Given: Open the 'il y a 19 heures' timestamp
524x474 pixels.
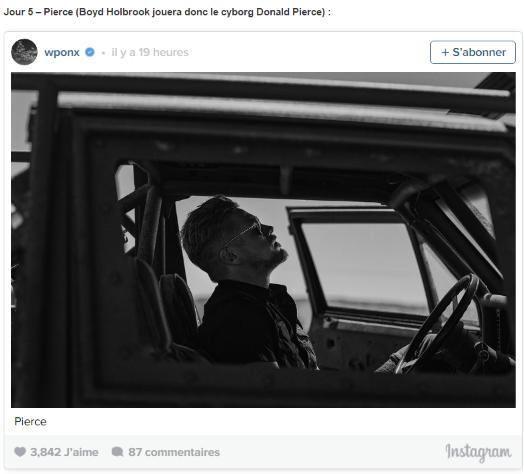Looking at the screenshot, I should coord(150,52).
